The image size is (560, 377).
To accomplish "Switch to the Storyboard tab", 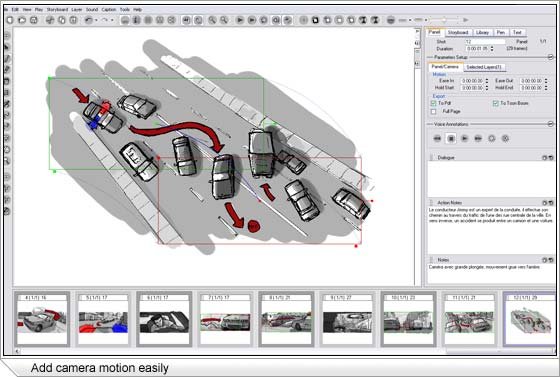I will [458, 32].
